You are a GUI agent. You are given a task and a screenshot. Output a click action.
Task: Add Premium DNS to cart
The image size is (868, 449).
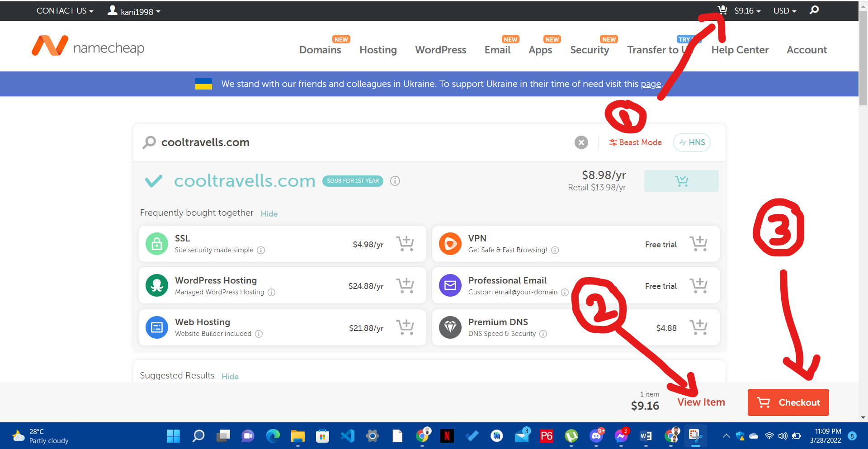pos(698,327)
